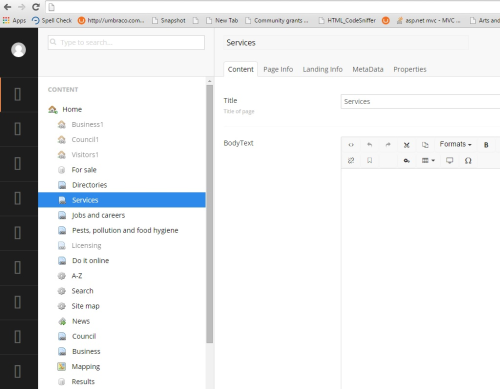
Task: Click the key-shaped toolbar icon
Action: (x=406, y=161)
